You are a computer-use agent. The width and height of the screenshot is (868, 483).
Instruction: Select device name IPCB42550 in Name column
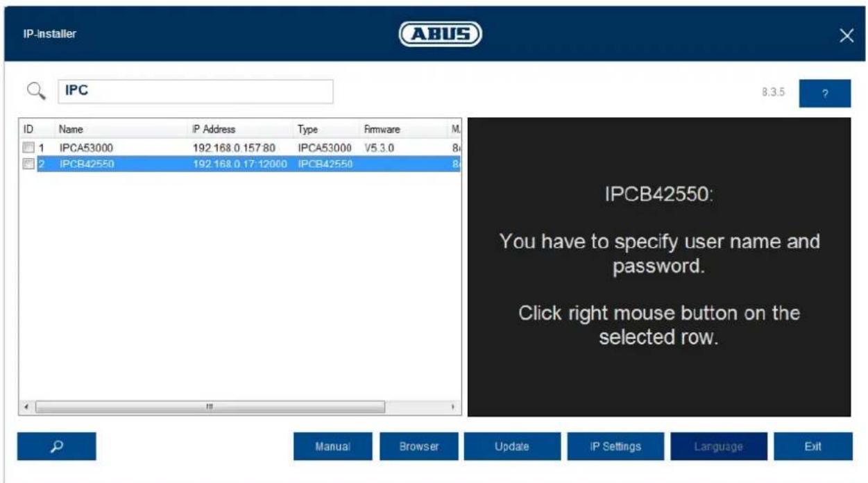pyautogui.click(x=86, y=164)
